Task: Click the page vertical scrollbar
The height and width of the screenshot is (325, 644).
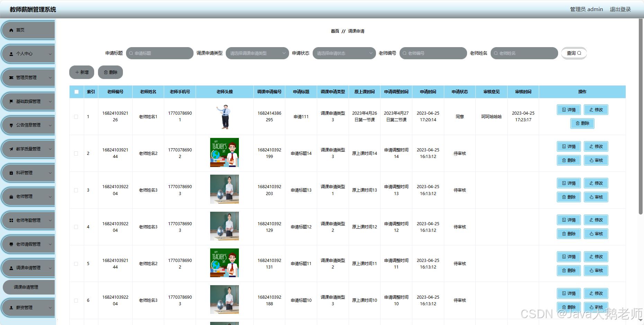Action: (x=641, y=117)
